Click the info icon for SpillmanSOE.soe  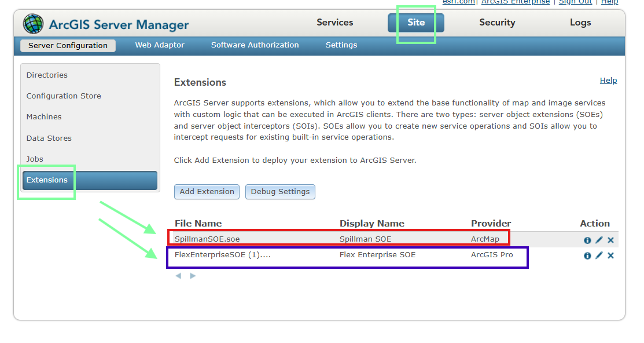click(587, 240)
